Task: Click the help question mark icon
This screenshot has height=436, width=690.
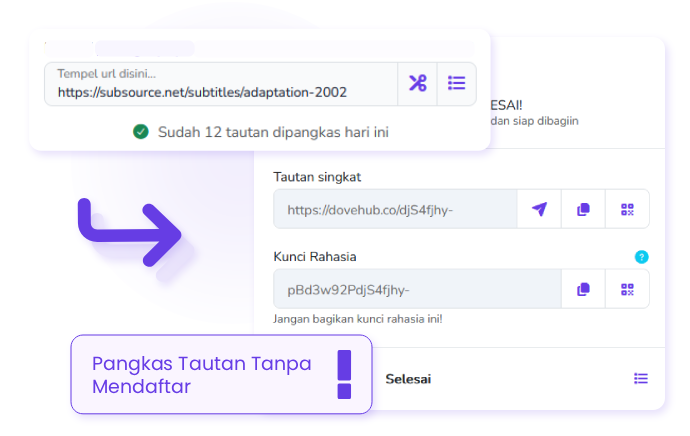Action: pos(642,256)
